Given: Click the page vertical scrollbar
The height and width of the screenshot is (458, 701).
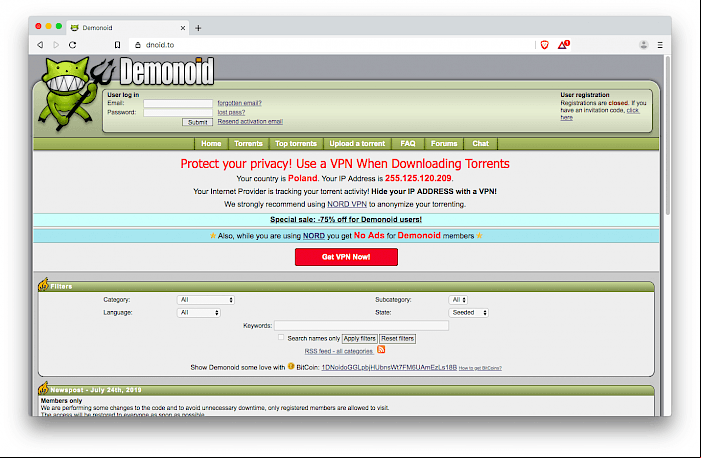Looking at the screenshot, I should pyautogui.click(x=667, y=135).
